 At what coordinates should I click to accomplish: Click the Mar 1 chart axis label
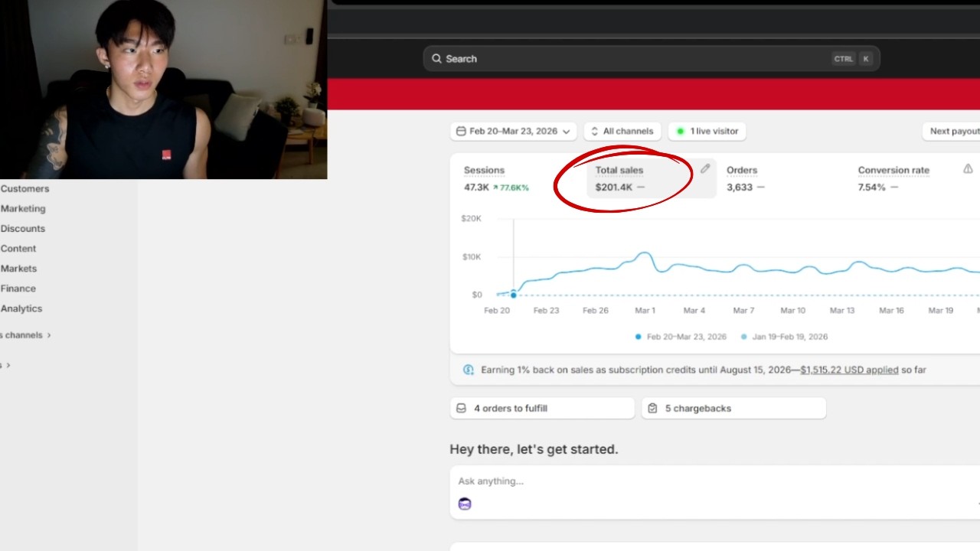645,311
